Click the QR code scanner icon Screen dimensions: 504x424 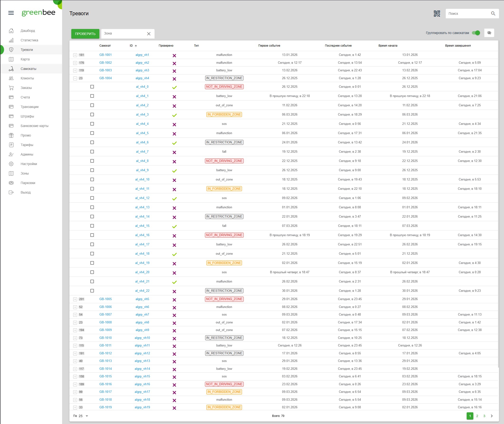(x=437, y=14)
